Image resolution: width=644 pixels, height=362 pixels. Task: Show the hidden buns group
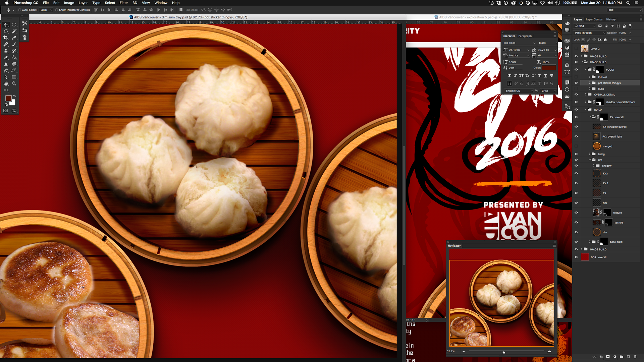pyautogui.click(x=576, y=89)
